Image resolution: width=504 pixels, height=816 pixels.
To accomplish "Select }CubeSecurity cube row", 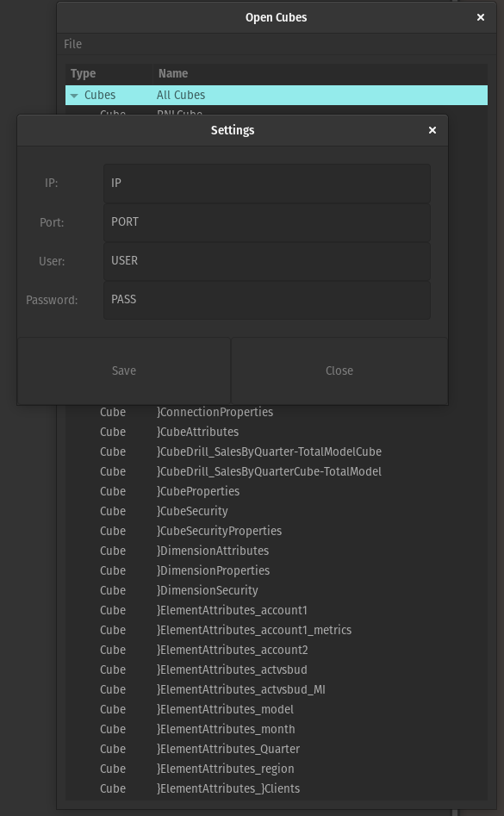I will (x=277, y=511).
